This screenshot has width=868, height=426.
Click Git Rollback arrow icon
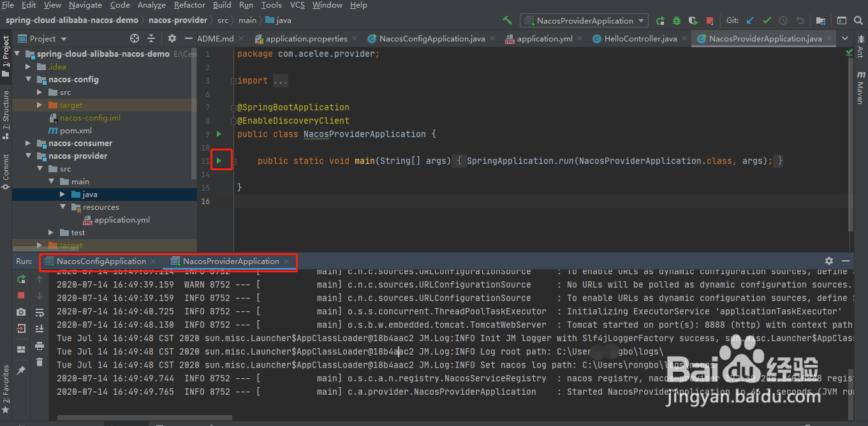click(800, 20)
